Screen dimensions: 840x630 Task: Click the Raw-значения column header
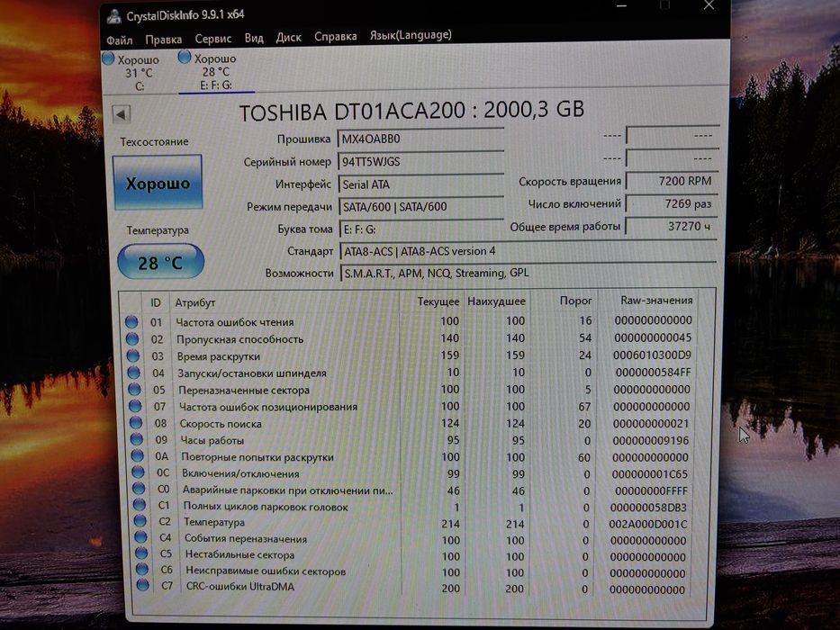[656, 301]
